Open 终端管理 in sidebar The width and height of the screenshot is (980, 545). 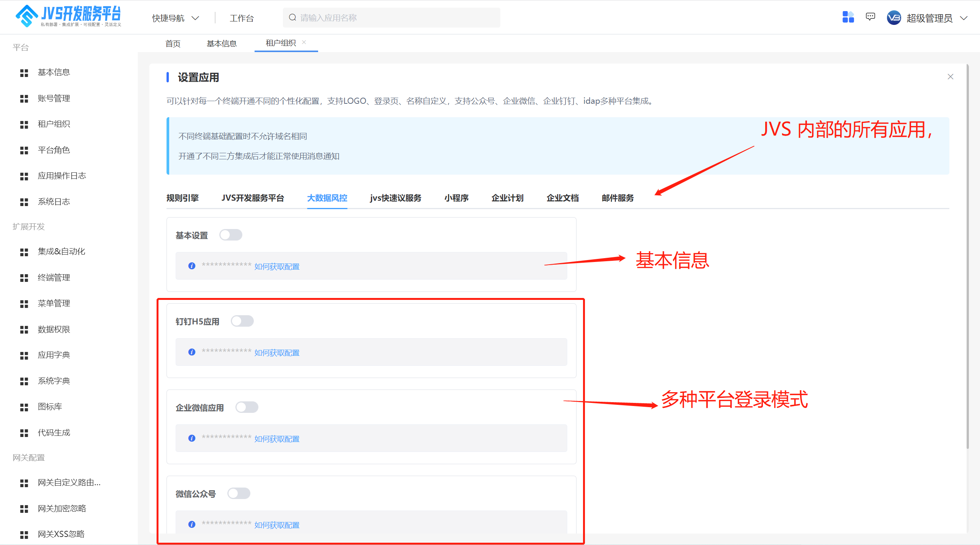pos(54,278)
